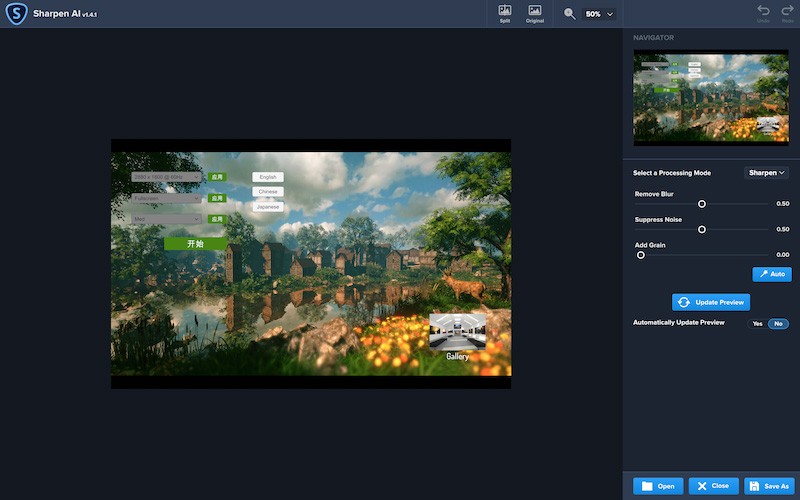The width and height of the screenshot is (800, 500).
Task: Apply Auto settings with wand button
Action: tap(772, 274)
